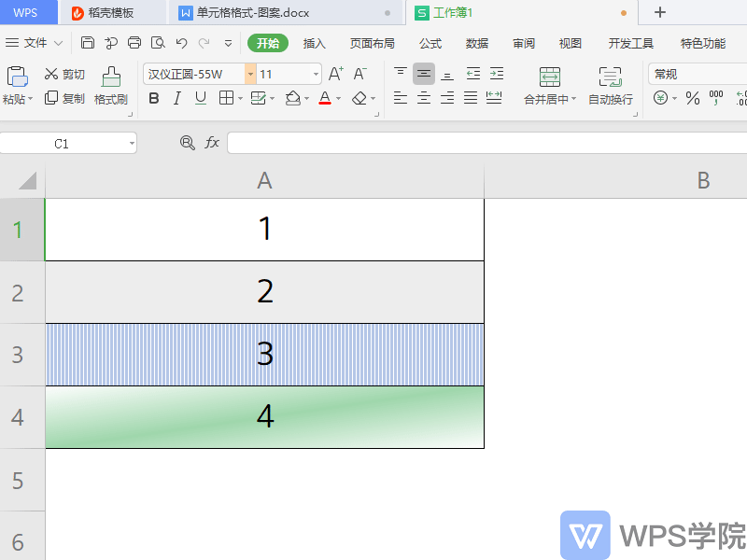Redo the last action
Screen dimensions: 747x560
coord(204,43)
